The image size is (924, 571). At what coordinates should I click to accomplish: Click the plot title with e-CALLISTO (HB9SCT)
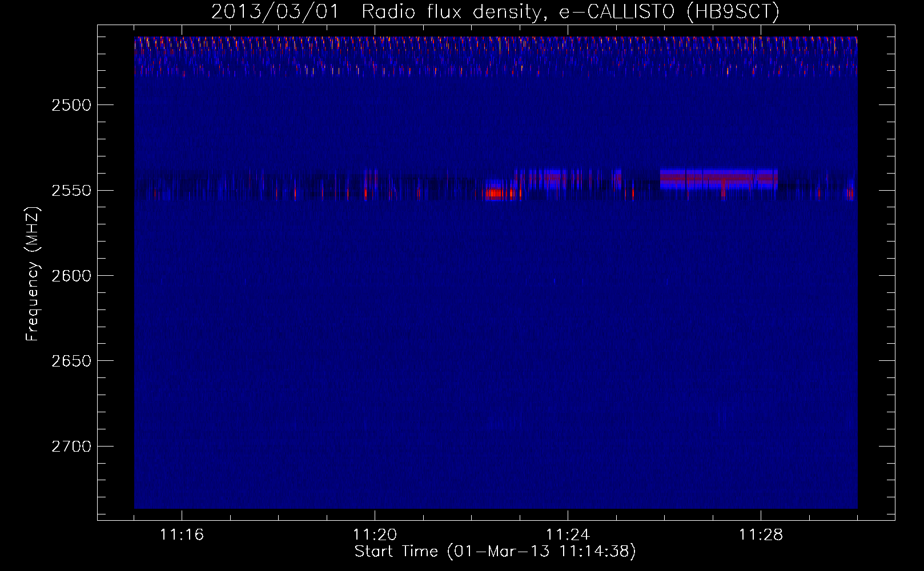click(x=495, y=11)
